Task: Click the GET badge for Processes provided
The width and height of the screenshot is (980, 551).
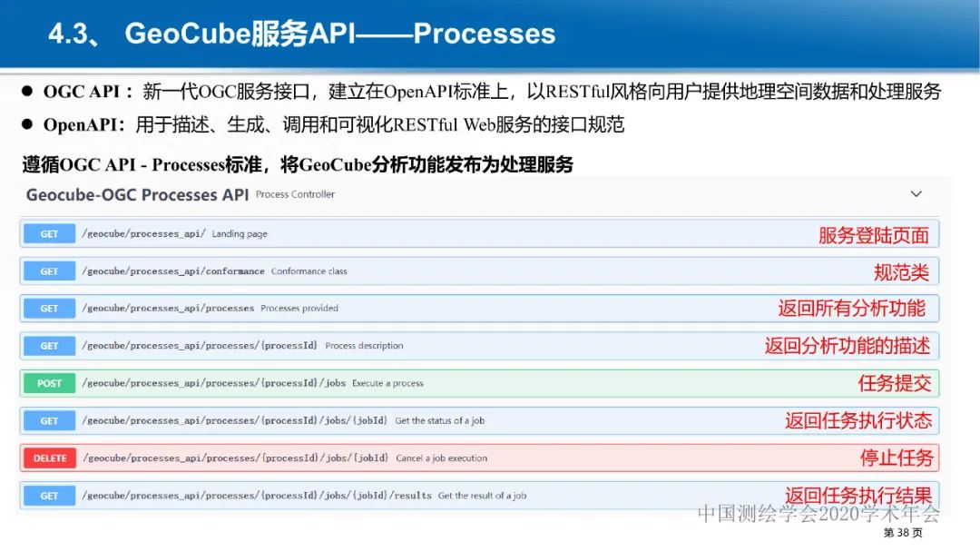Action: (49, 309)
